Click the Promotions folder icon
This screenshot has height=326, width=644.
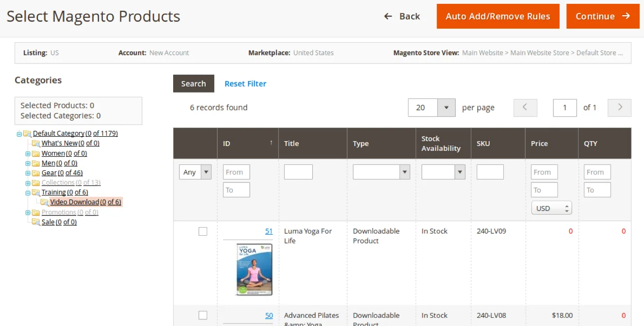click(36, 212)
